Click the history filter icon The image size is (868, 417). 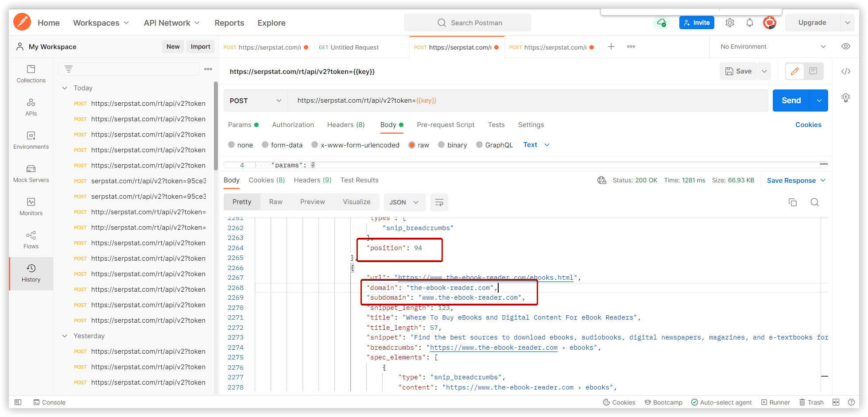tap(69, 69)
